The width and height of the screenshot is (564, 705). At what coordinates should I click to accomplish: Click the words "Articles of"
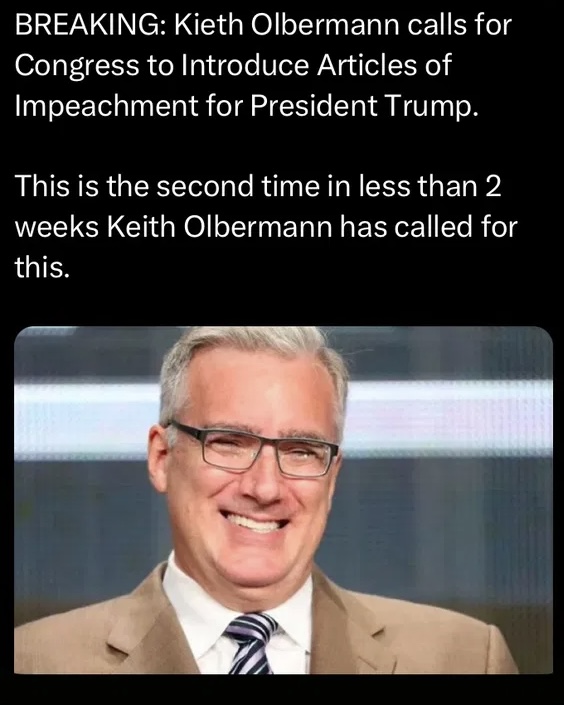(384, 65)
